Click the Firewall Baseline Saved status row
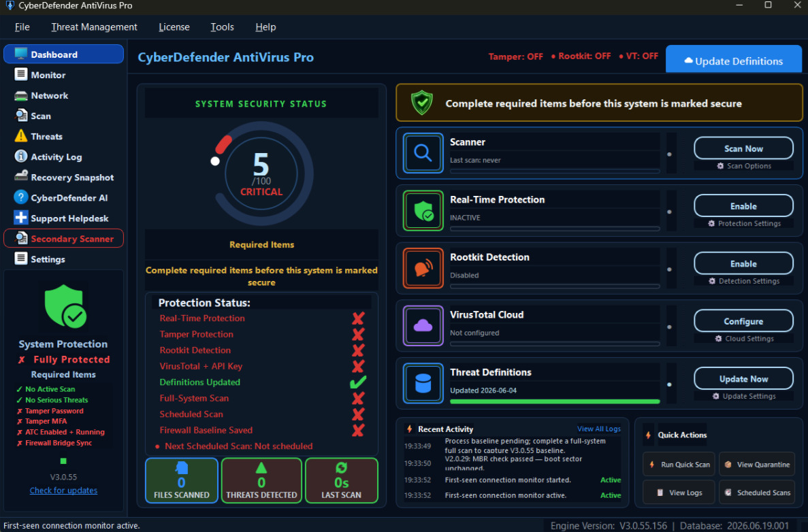The width and height of the screenshot is (808, 532). 263,430
